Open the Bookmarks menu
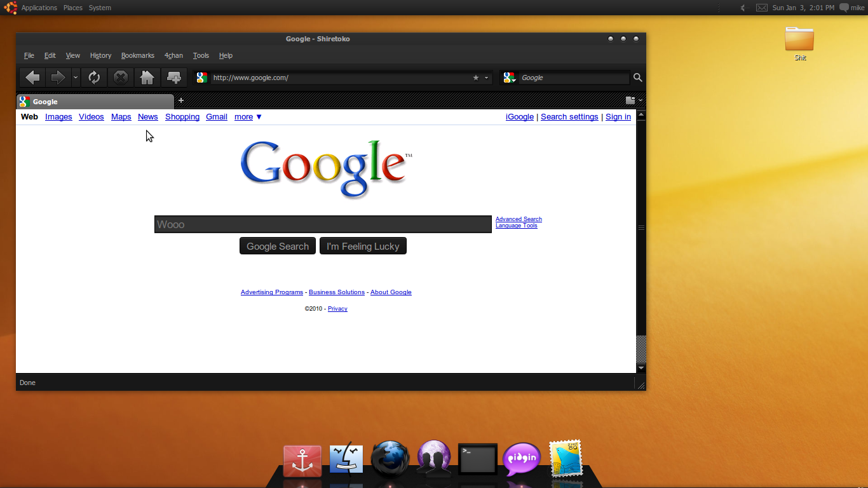Screen dimensions: 868x488 click(138, 55)
